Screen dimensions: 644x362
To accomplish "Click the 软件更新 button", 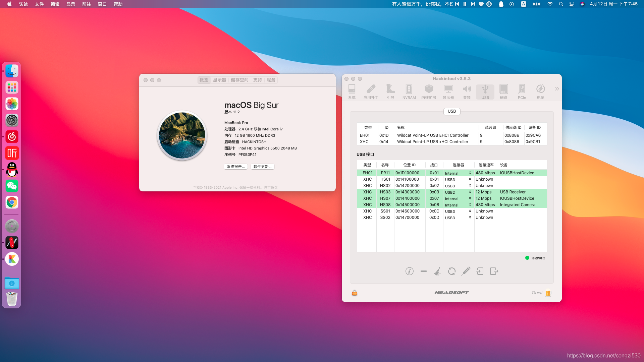I will [262, 167].
